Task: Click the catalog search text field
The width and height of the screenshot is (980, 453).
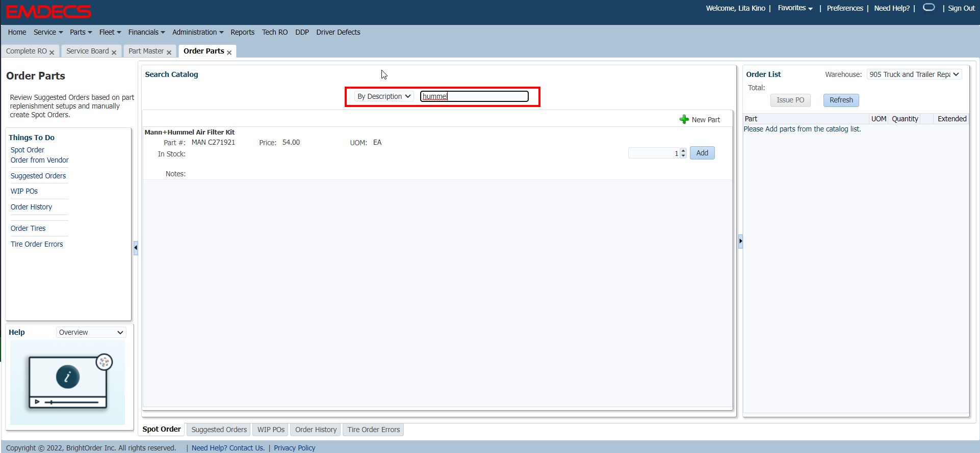Action: (x=474, y=96)
